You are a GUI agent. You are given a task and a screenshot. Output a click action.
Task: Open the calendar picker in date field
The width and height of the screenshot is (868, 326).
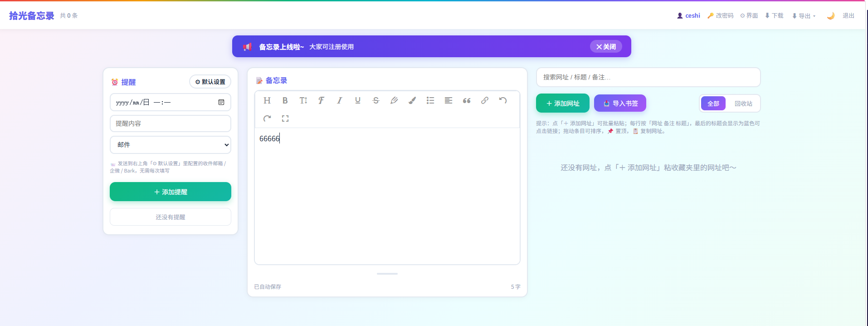[x=221, y=102]
